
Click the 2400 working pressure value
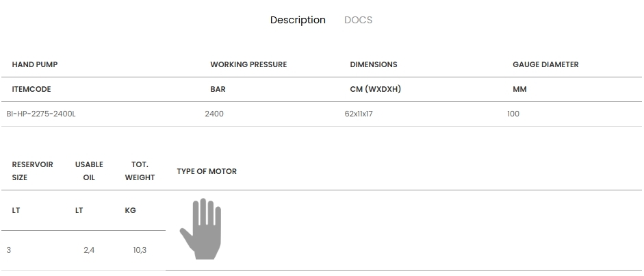click(214, 114)
